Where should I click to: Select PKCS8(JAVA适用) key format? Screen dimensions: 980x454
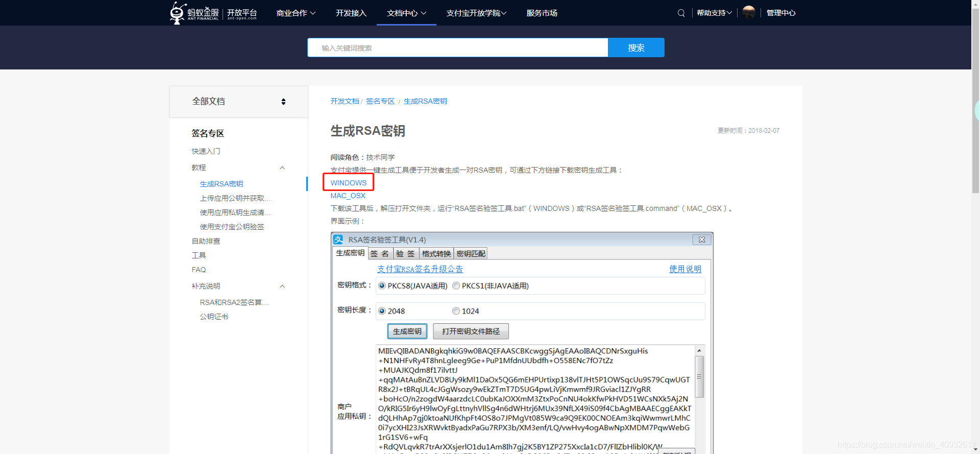tap(413, 286)
